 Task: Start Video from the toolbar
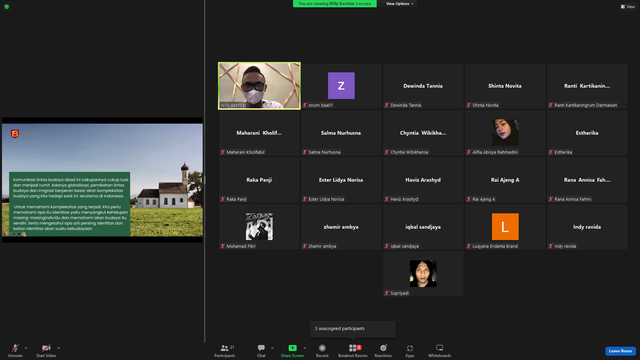click(x=46, y=350)
